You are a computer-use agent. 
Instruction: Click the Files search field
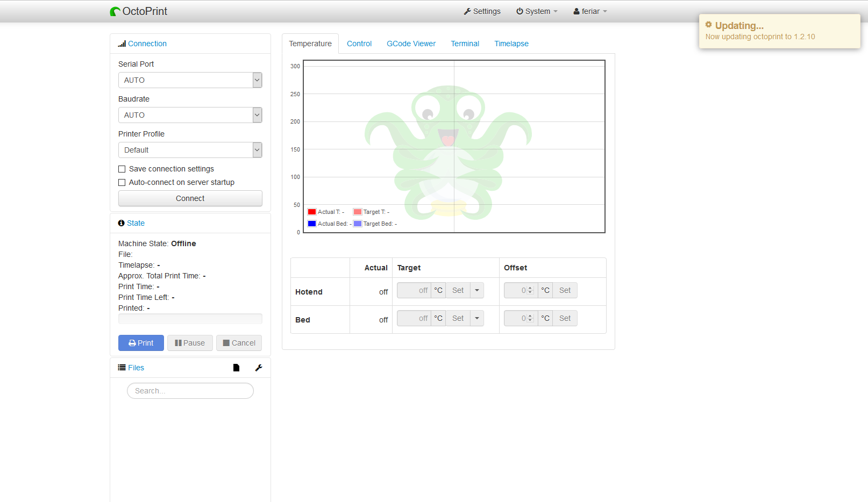[190, 391]
